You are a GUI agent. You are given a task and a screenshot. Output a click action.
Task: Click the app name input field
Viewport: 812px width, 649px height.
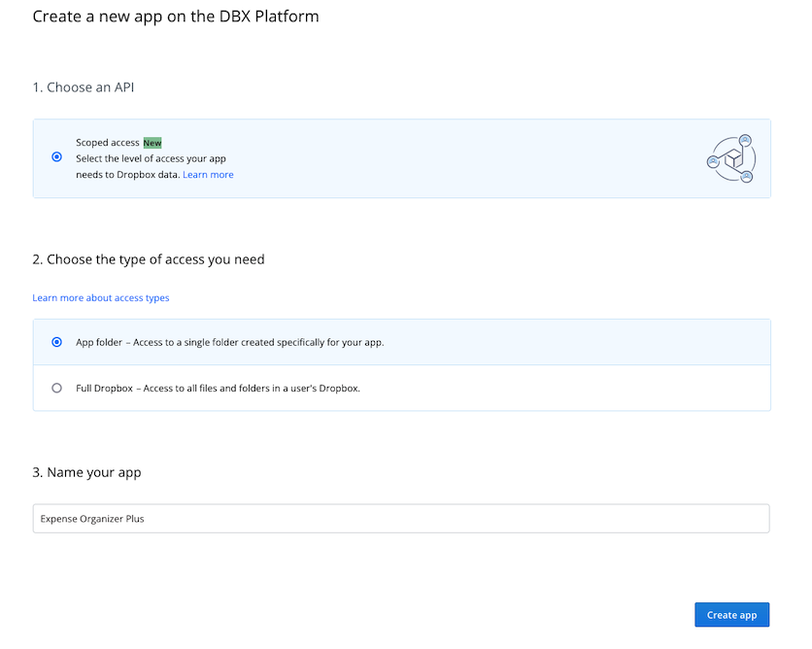click(400, 519)
